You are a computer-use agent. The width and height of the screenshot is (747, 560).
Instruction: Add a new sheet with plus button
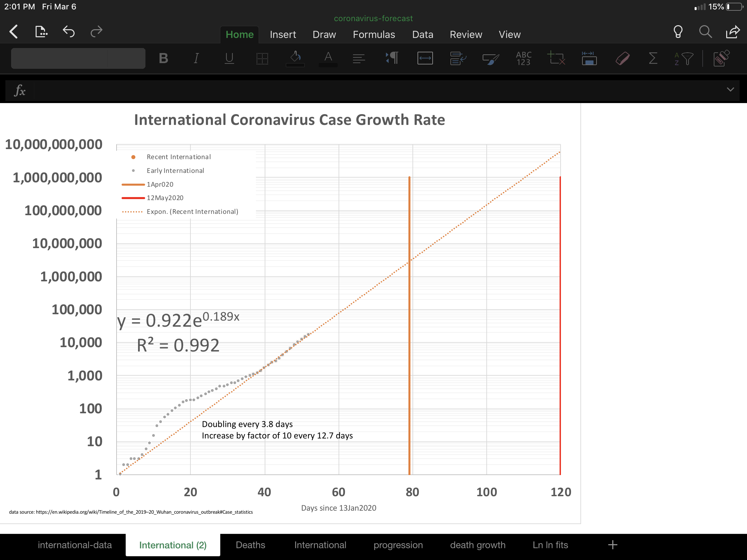click(x=612, y=545)
